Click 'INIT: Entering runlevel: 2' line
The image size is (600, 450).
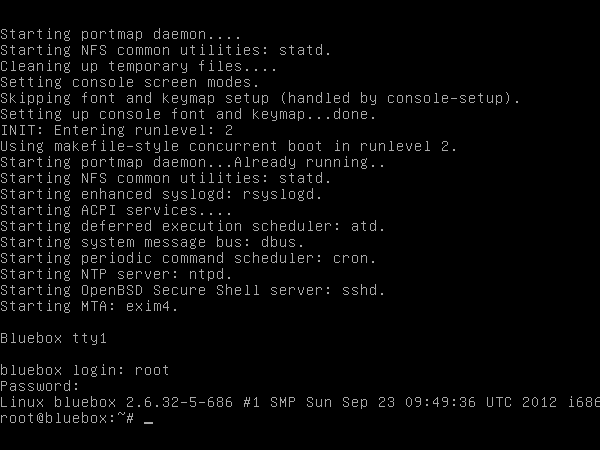(x=116, y=130)
